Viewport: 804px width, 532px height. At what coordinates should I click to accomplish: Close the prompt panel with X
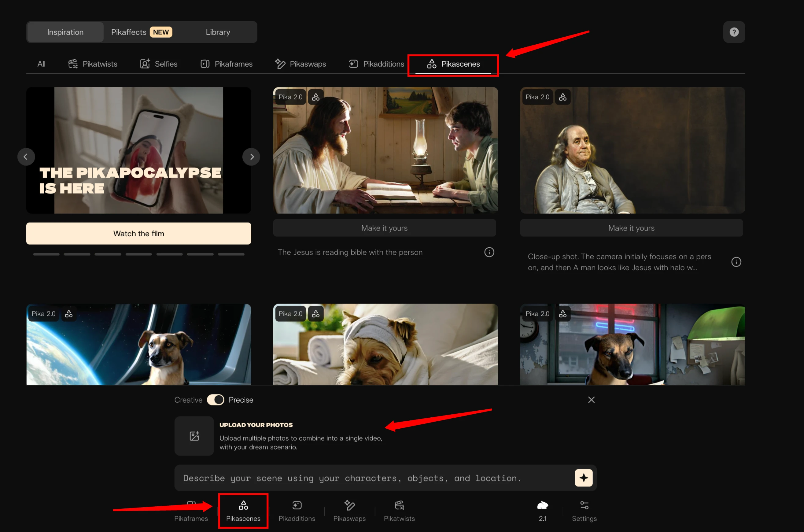click(591, 400)
